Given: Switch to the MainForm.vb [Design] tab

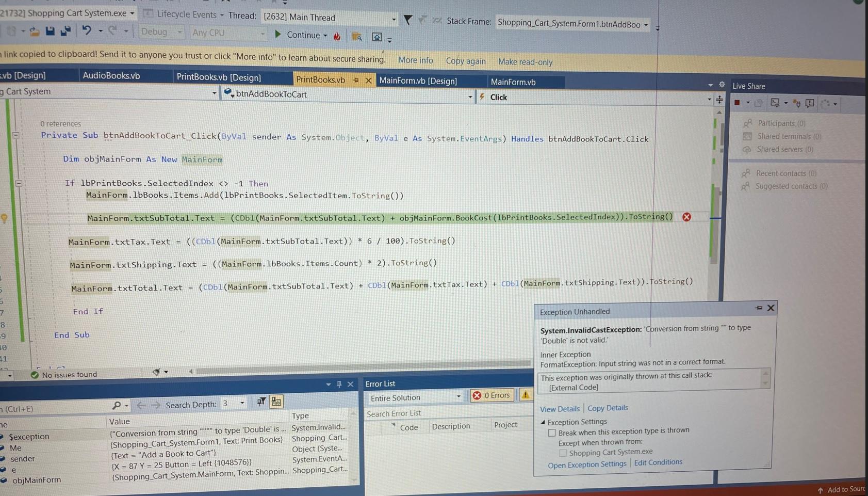Looking at the screenshot, I should click(418, 81).
